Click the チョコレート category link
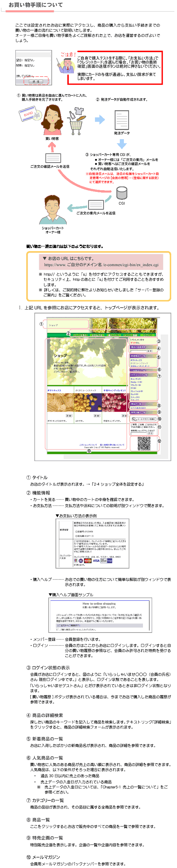Image resolution: width=177 pixels, height=868 pixels. pyautogui.click(x=136, y=382)
